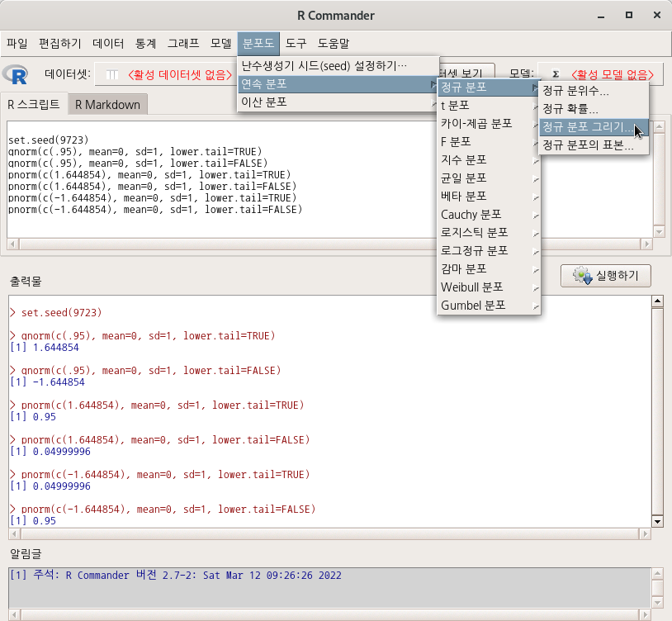The height and width of the screenshot is (621, 672).
Task: Open the 도구 menu
Action: 296,43
